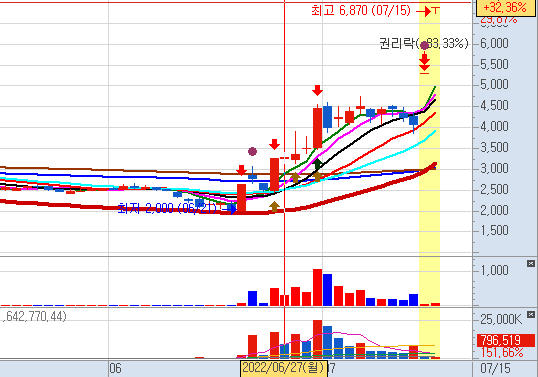Click the red 796,519 volume value tag
Viewport: 538px width, 377px height.
(x=506, y=340)
